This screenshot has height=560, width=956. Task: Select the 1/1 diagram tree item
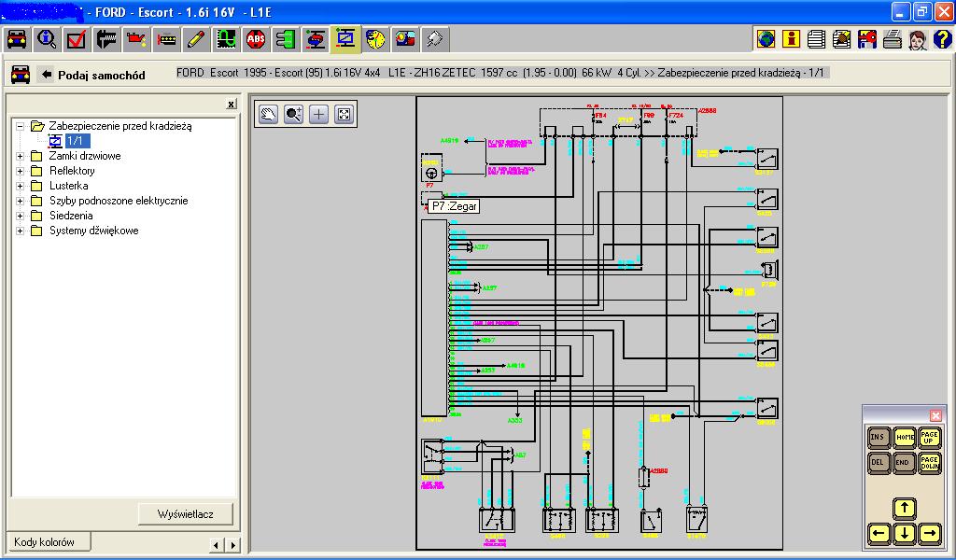click(77, 141)
